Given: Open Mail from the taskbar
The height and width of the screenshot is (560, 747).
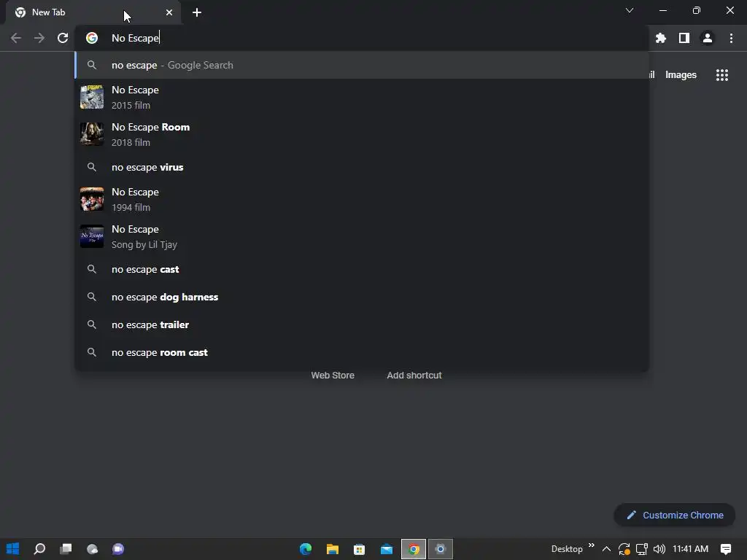Looking at the screenshot, I should (387, 549).
